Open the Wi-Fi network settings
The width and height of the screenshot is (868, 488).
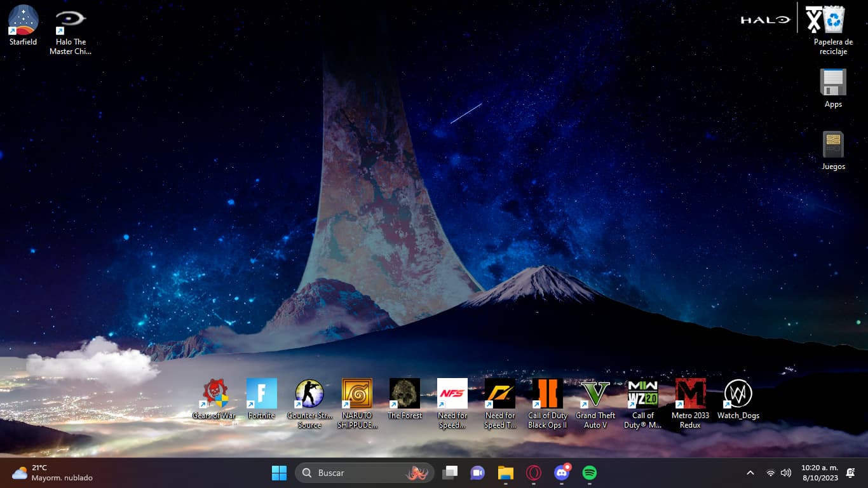point(770,473)
